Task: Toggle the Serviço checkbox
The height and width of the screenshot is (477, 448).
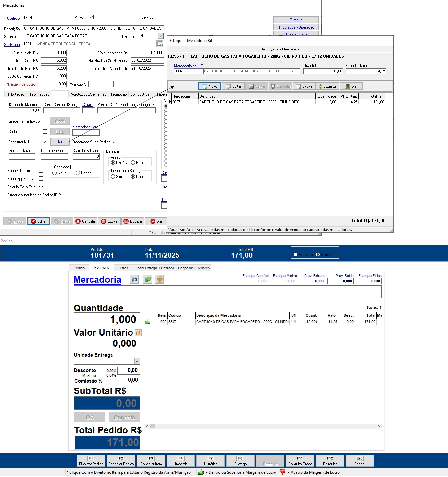Action: [162, 17]
